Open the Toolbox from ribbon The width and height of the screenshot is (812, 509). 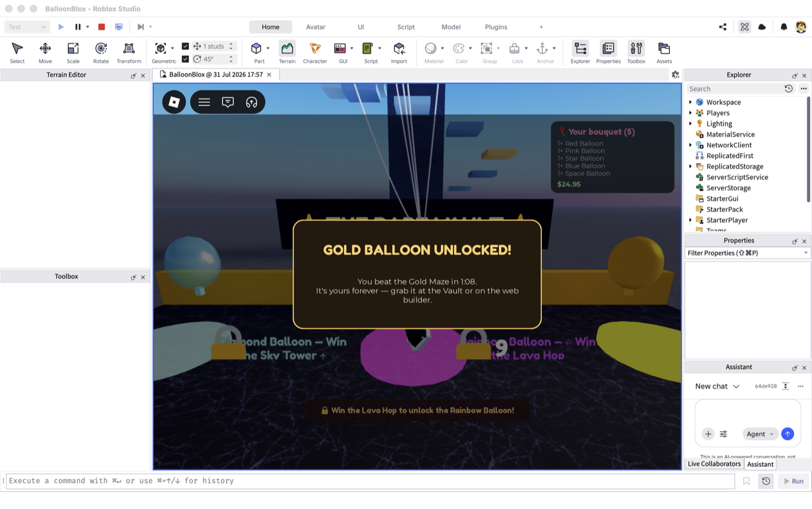[x=636, y=52]
